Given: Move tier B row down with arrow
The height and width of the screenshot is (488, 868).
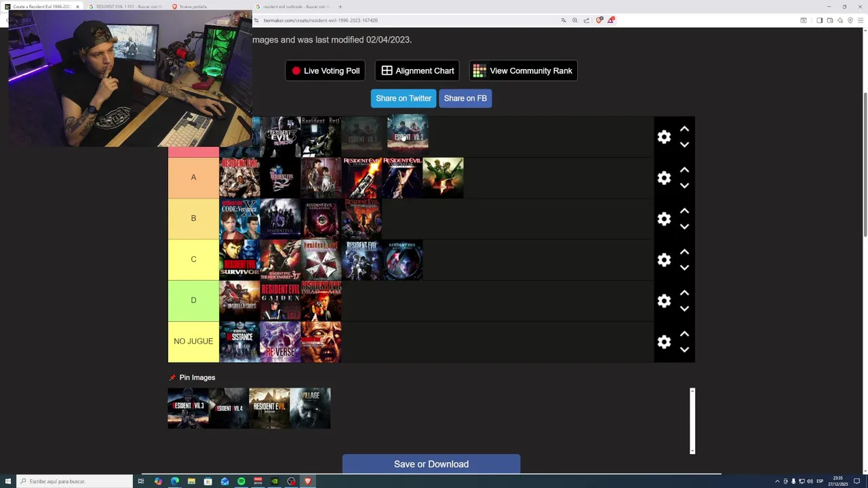Looking at the screenshot, I should click(684, 226).
